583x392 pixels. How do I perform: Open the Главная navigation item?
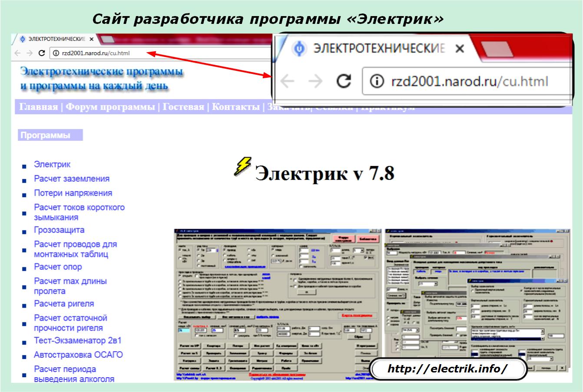(39, 107)
